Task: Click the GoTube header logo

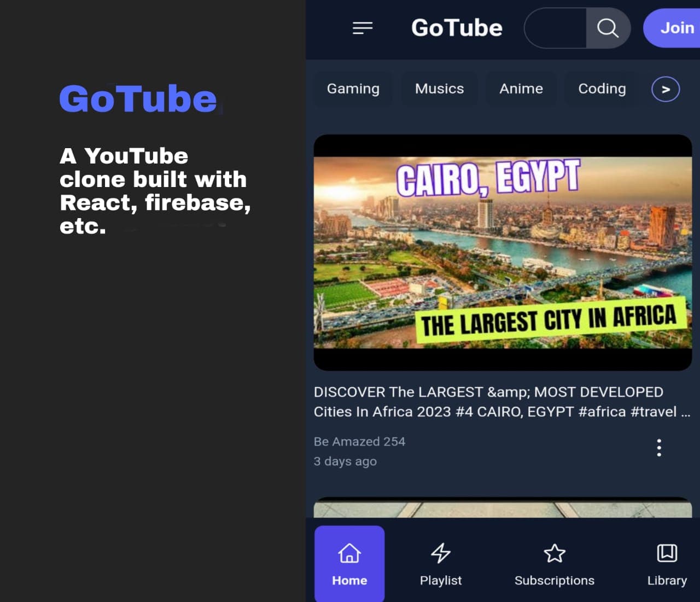Action: click(457, 28)
